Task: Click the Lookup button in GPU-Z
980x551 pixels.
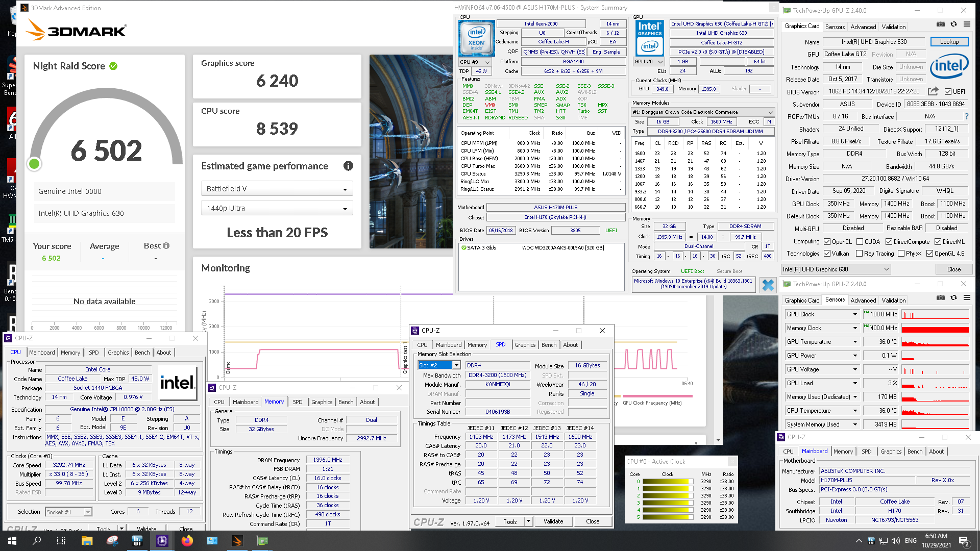Action: point(949,42)
